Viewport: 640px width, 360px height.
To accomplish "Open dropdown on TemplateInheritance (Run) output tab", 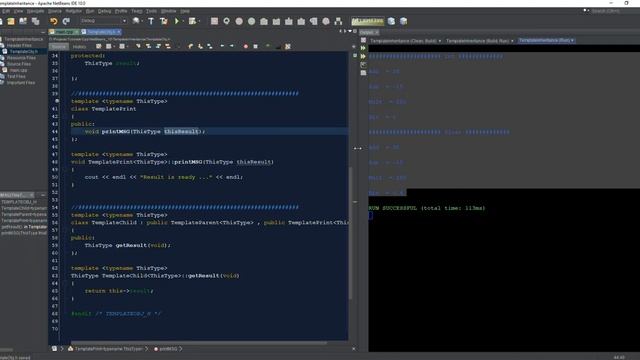I will click(x=573, y=40).
